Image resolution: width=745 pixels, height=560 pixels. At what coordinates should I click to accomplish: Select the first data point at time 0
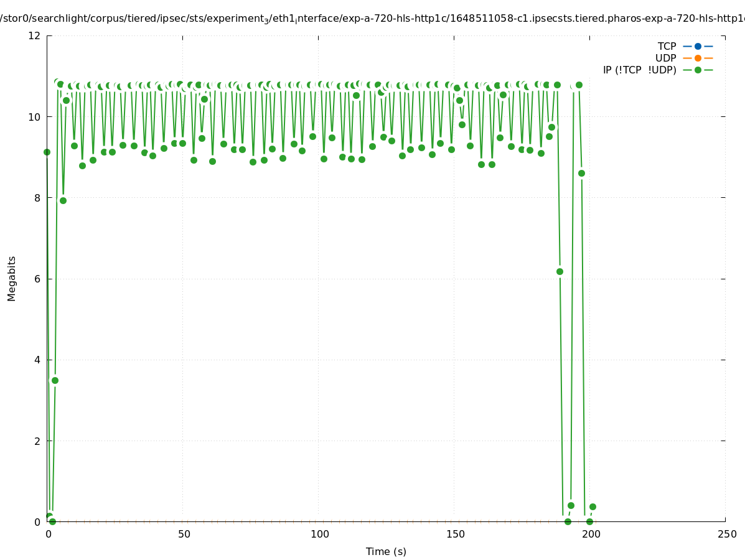point(47,152)
